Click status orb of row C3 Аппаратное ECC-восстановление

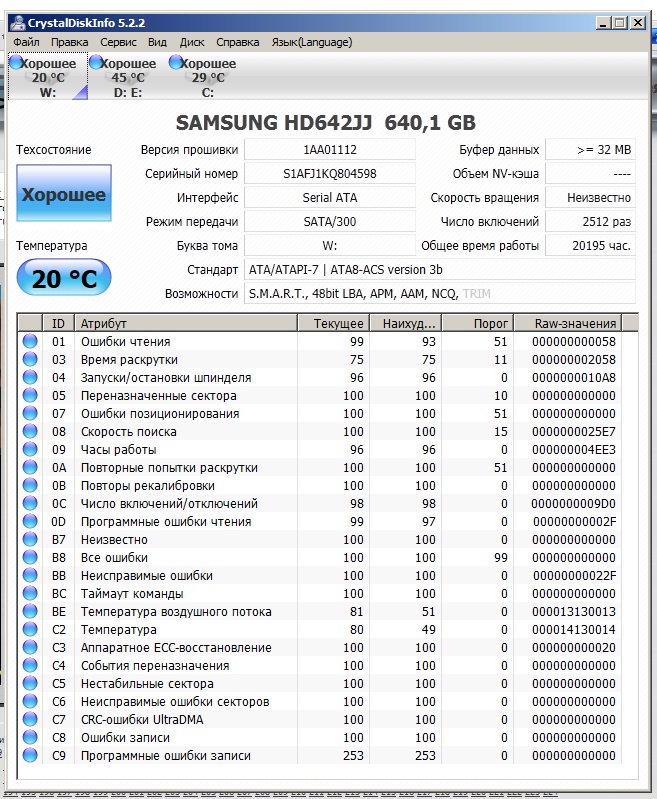coord(30,647)
